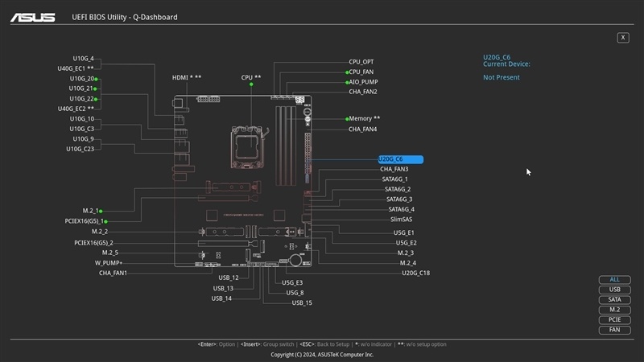
Task: Click the CMOS battery on the diagram
Action: [x=295, y=259]
